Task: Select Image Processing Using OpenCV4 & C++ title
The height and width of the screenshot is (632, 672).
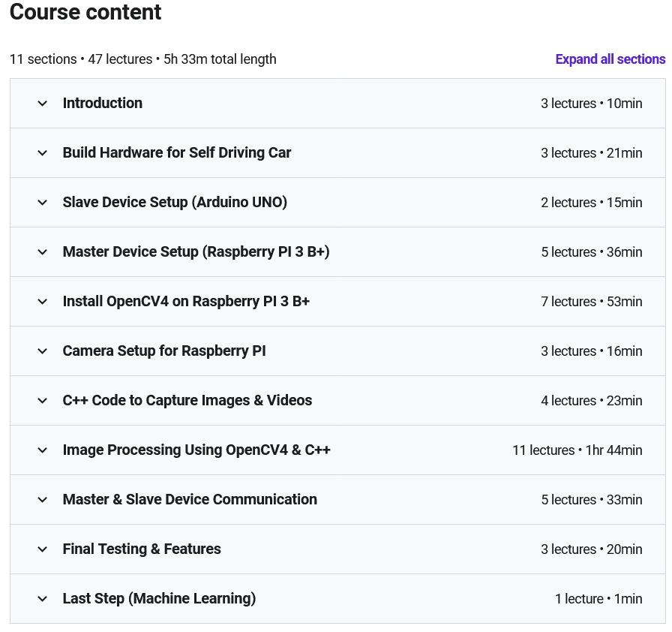Action: pyautogui.click(x=196, y=450)
